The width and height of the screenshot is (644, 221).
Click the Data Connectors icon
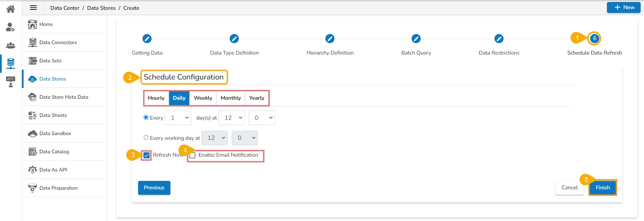[32, 42]
